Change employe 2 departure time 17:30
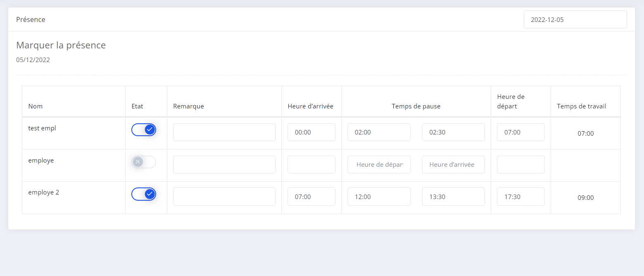644x276 pixels. 520,197
